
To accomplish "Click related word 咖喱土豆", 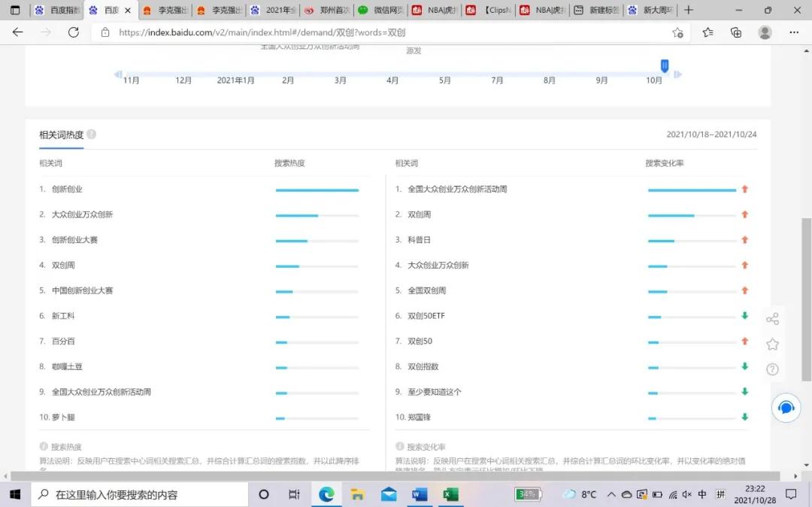I will 67,366.
